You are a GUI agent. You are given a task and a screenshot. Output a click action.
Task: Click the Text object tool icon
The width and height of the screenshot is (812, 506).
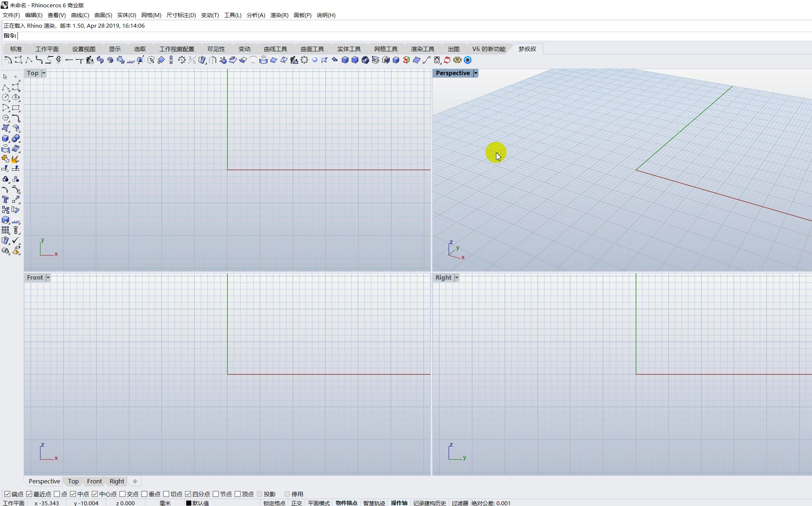coord(5,199)
